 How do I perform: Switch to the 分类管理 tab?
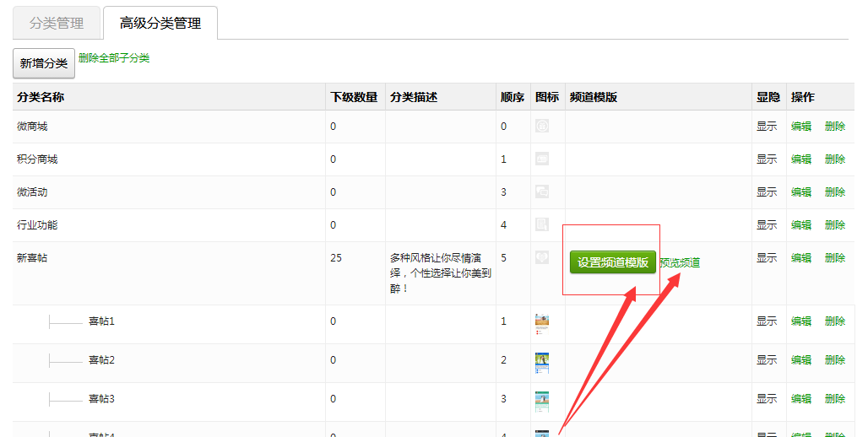pos(56,24)
